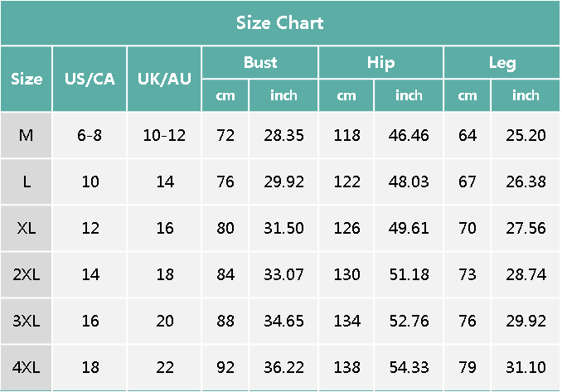Click the Size Chart title header
Screen dimensions: 562x392
(x=280, y=22)
